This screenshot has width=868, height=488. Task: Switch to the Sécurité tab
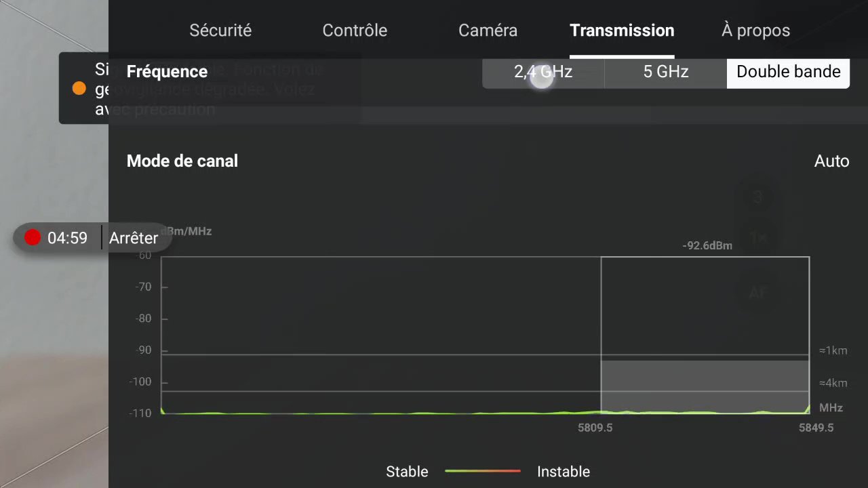pos(220,30)
